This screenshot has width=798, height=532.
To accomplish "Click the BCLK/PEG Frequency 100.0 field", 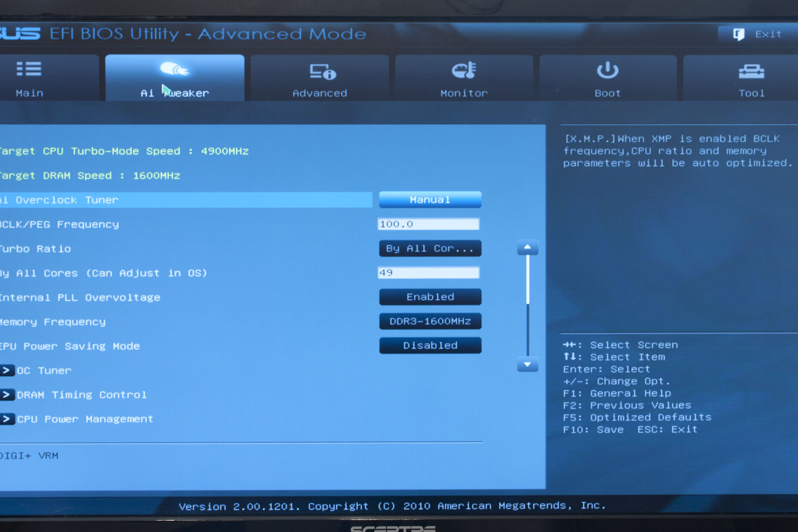I will [x=429, y=224].
